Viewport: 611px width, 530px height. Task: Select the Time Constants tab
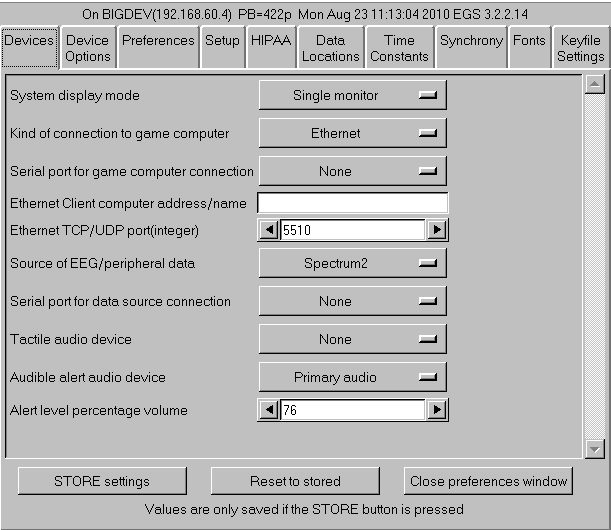click(399, 48)
